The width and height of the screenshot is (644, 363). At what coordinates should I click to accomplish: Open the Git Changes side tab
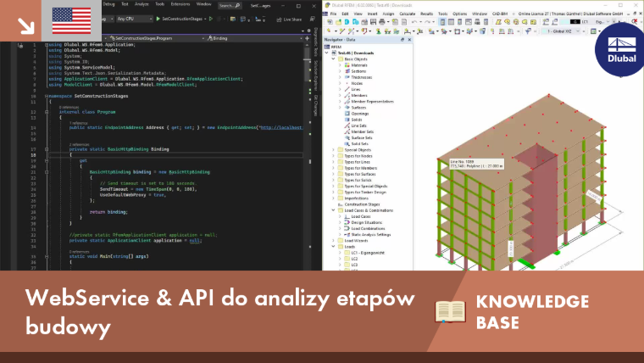[315, 106]
